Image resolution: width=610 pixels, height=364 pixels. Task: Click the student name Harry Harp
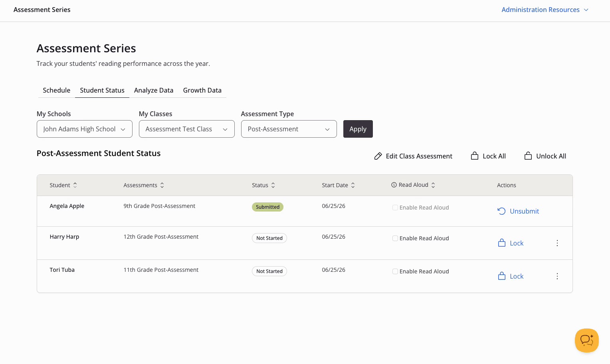(x=64, y=237)
